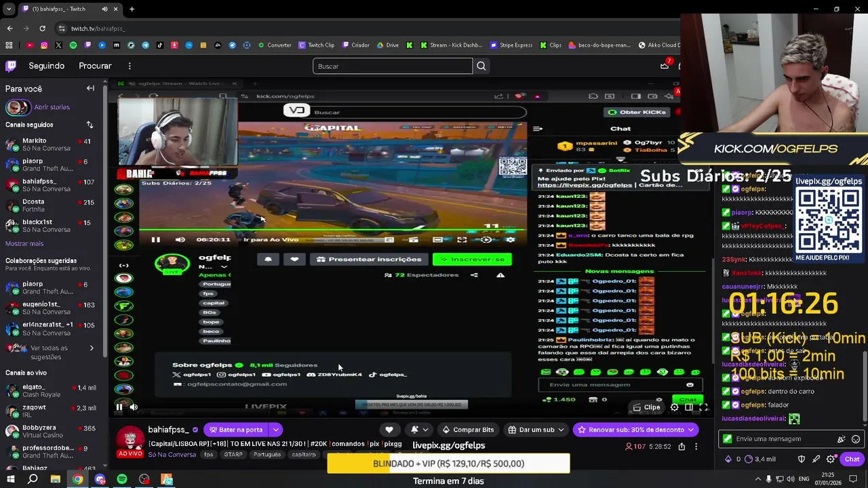
Task: Open the chat celebration party icon
Action: 842,439
